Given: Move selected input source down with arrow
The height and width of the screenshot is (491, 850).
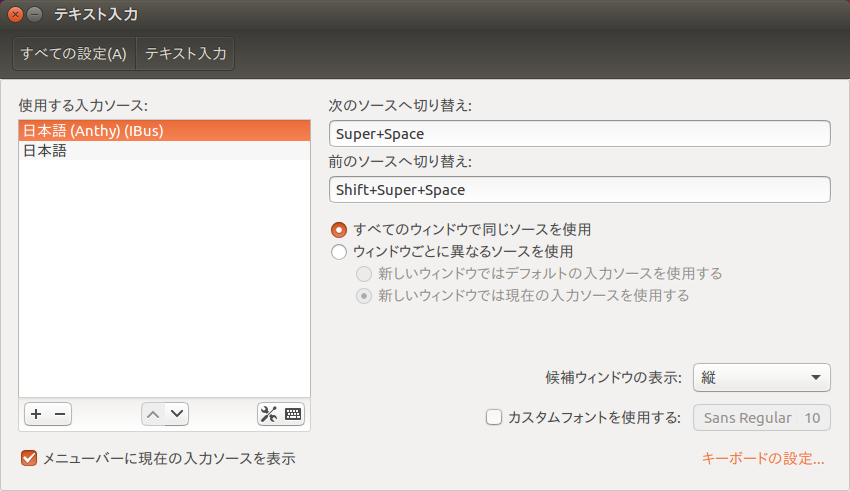Looking at the screenshot, I should pyautogui.click(x=176, y=413).
